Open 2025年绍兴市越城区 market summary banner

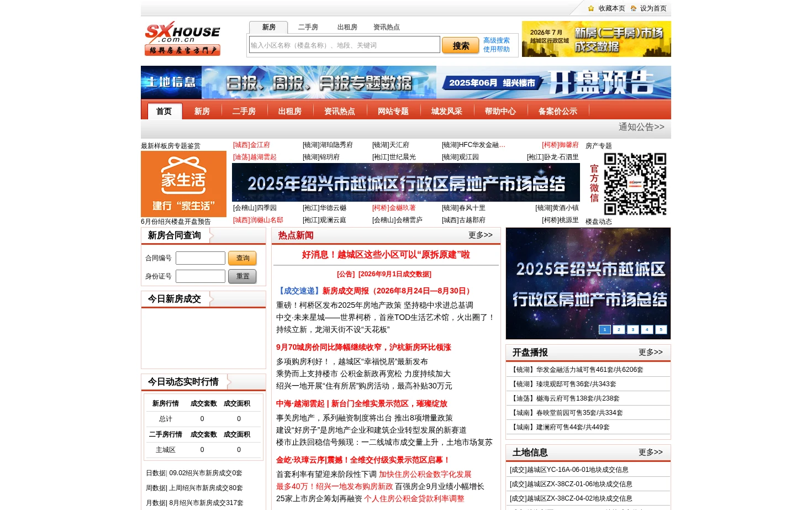[x=406, y=182]
